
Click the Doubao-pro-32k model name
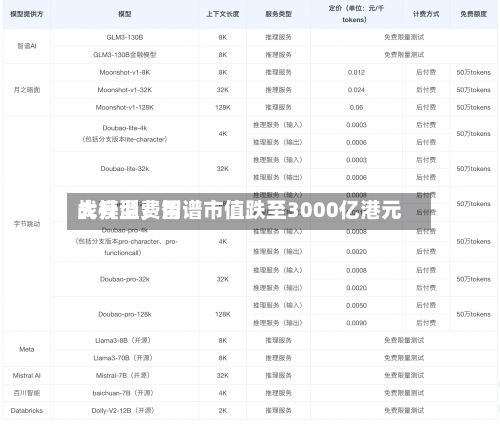click(x=125, y=279)
